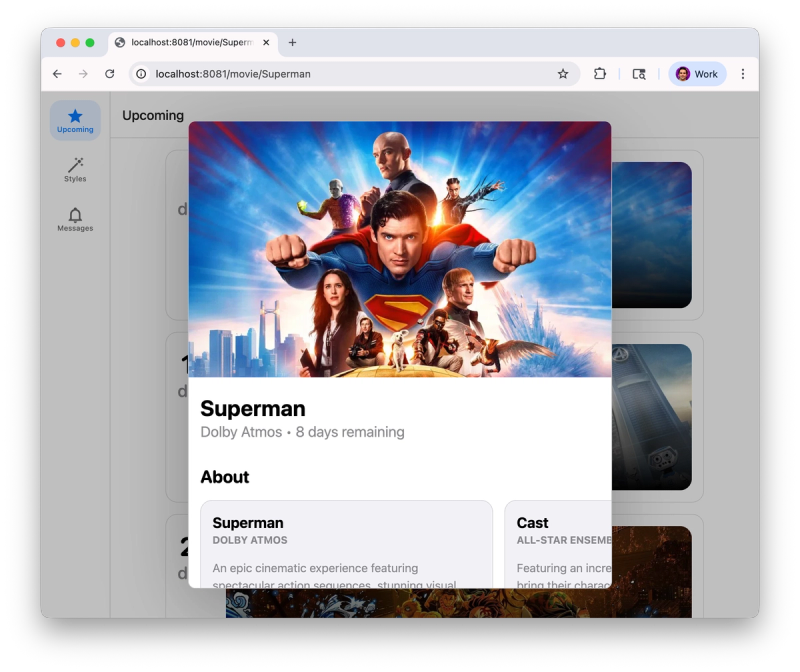Open a new tab with the plus button
This screenshot has height=672, width=800.
(x=292, y=42)
